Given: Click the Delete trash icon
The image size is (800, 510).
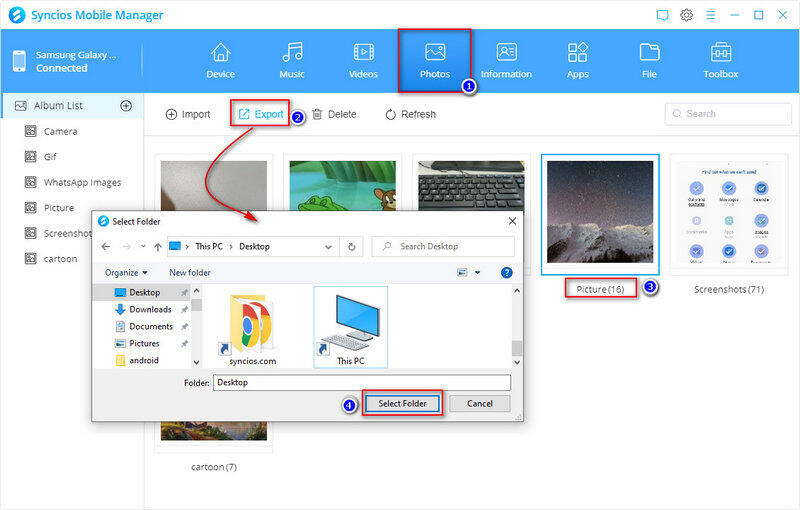Looking at the screenshot, I should tap(317, 114).
